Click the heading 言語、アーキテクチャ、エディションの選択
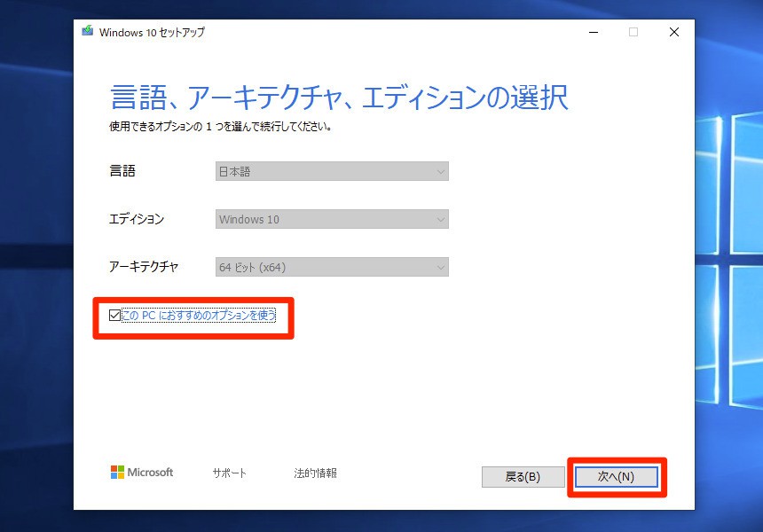The height and width of the screenshot is (532, 763). pyautogui.click(x=339, y=98)
